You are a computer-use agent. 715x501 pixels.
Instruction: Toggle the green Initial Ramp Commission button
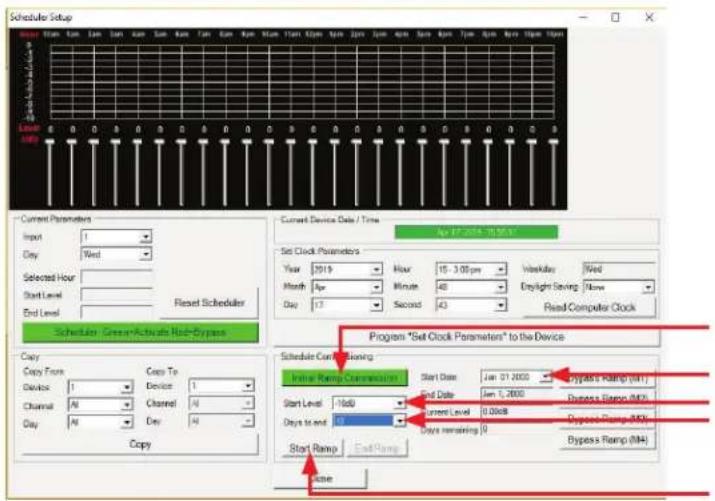[344, 378]
